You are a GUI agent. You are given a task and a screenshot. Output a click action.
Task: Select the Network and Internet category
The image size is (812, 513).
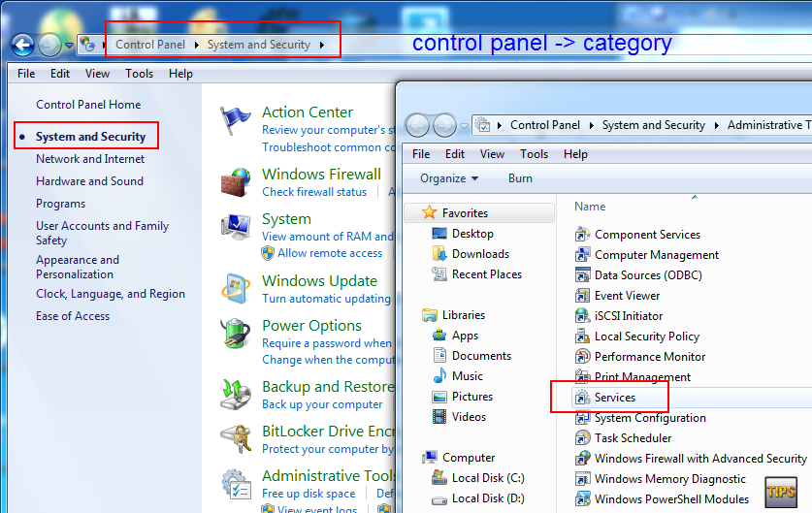point(90,159)
